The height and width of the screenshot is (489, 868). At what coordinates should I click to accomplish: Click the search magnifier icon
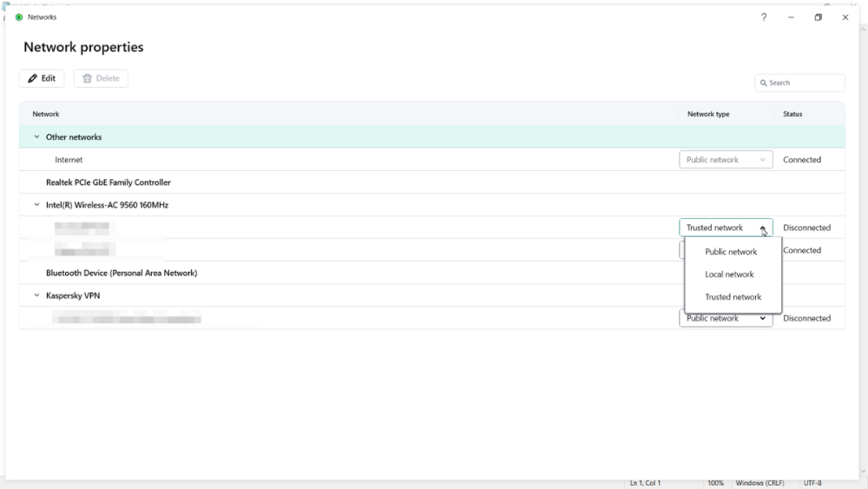coord(763,83)
